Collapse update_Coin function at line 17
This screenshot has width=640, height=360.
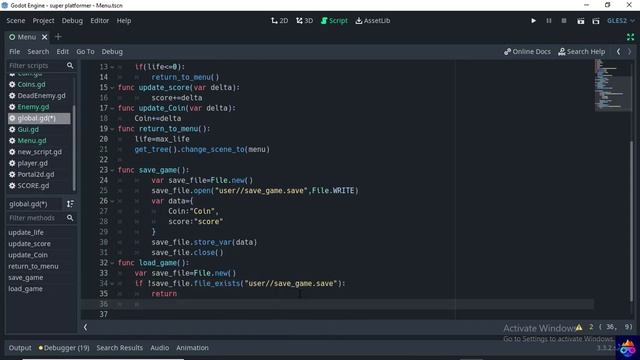112,108
